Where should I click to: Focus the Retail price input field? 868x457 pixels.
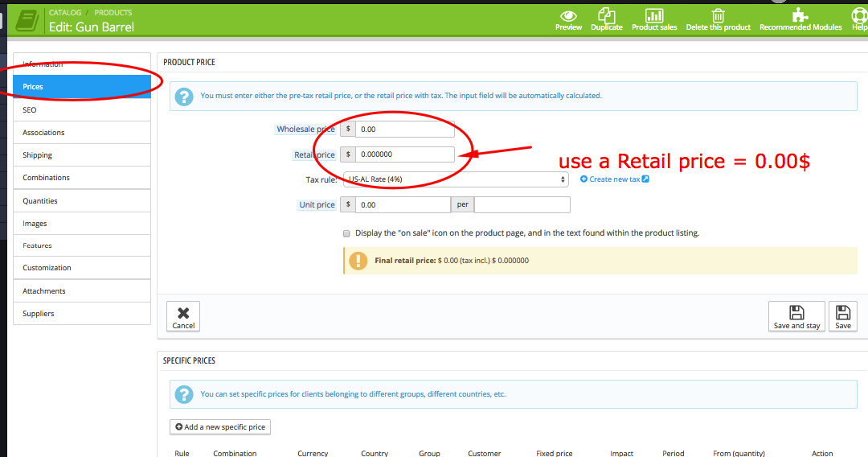pos(404,154)
